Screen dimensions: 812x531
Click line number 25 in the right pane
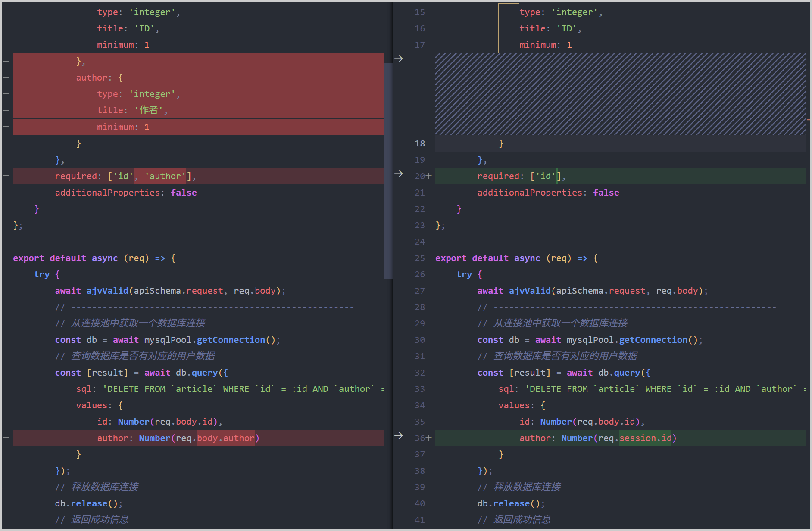419,258
